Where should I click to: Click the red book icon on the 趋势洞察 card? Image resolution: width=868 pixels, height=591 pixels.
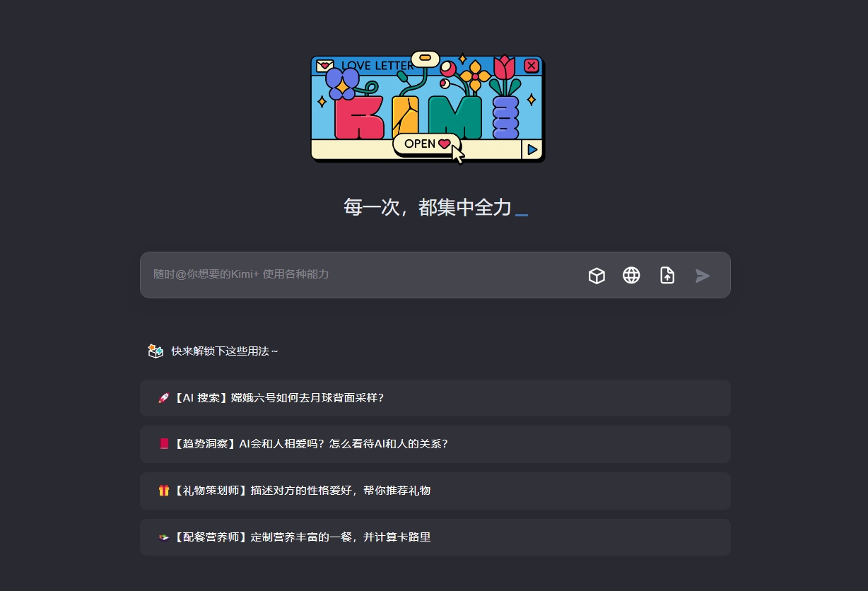point(163,444)
